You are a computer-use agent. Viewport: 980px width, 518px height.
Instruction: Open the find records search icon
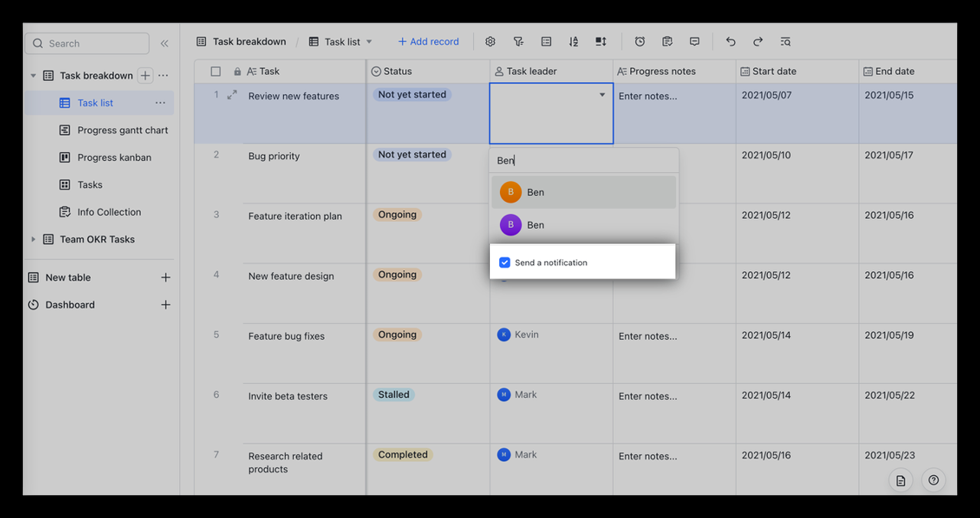coord(786,42)
